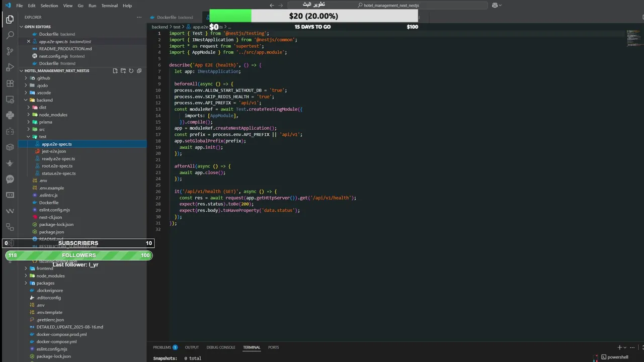Open docker-compose.prod.yml in explorer
Viewport: 644px width, 362px height.
click(x=61, y=334)
